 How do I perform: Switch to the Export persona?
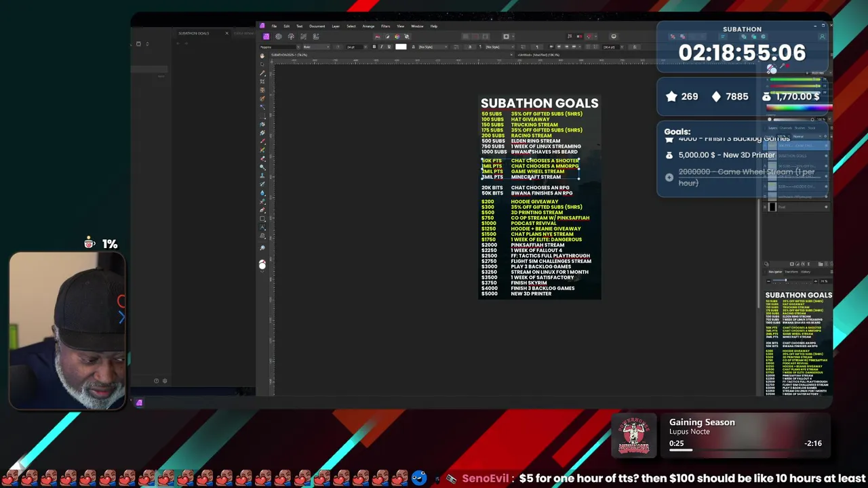tap(316, 37)
